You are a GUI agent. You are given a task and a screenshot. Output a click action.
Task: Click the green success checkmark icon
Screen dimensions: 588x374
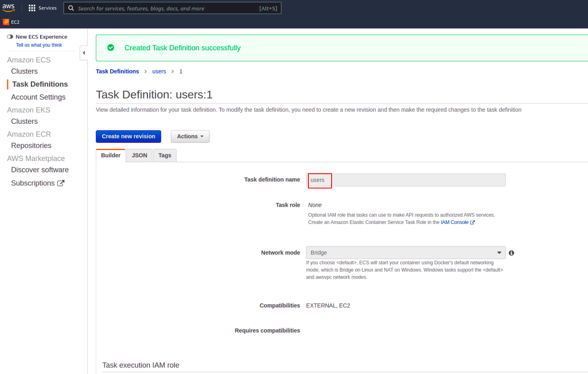(x=110, y=48)
